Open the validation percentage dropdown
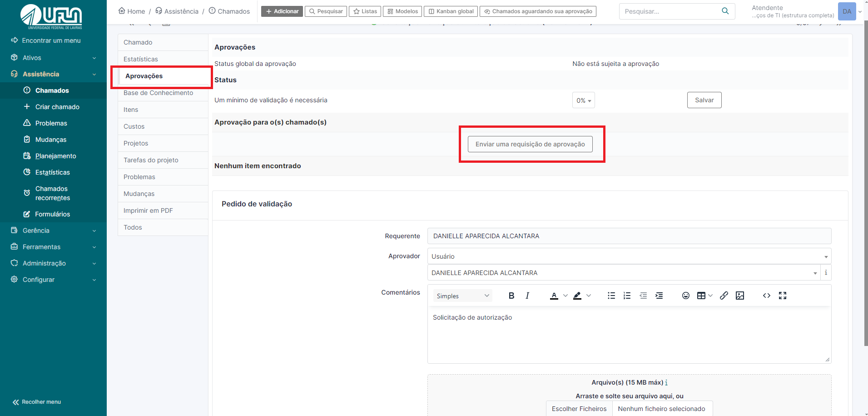 click(584, 100)
